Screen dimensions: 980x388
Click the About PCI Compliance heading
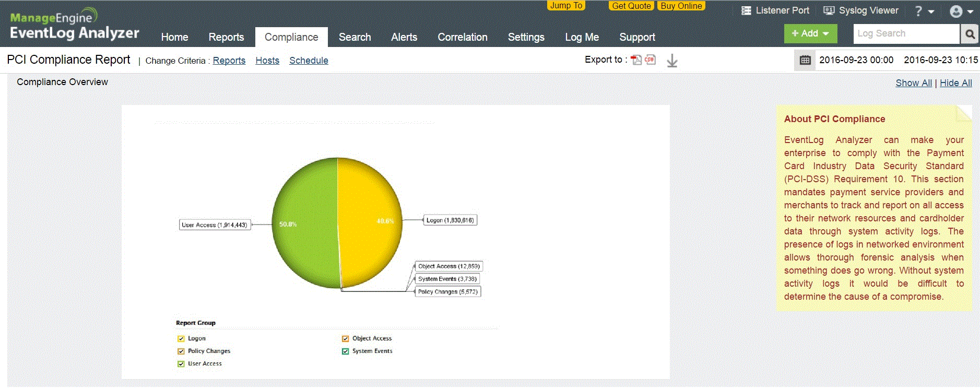tap(834, 119)
